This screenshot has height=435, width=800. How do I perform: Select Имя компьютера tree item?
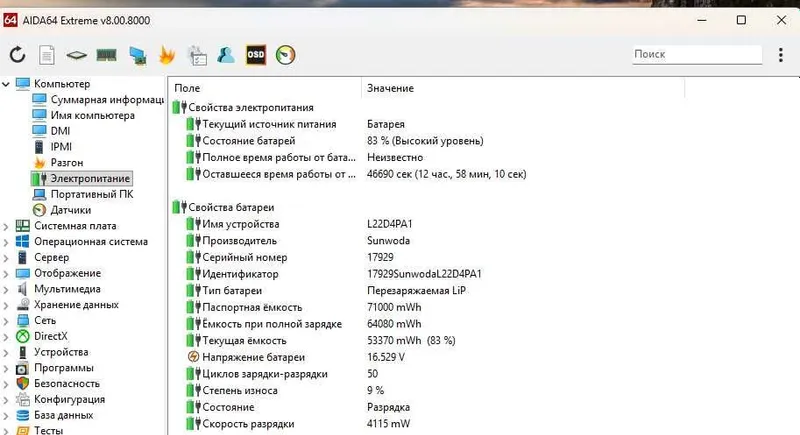[84, 115]
